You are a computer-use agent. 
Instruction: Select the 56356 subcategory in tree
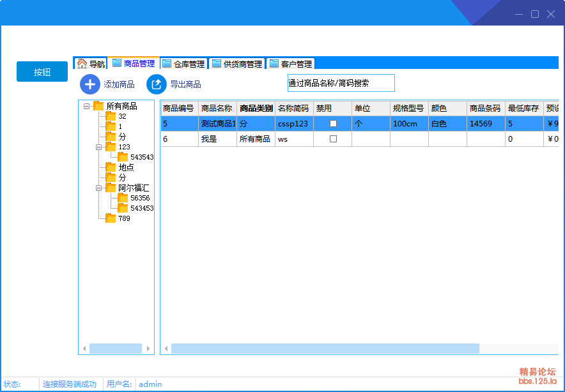[140, 198]
